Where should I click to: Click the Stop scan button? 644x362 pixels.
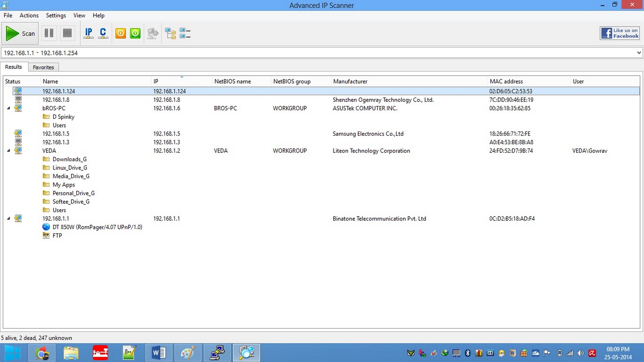pos(67,33)
